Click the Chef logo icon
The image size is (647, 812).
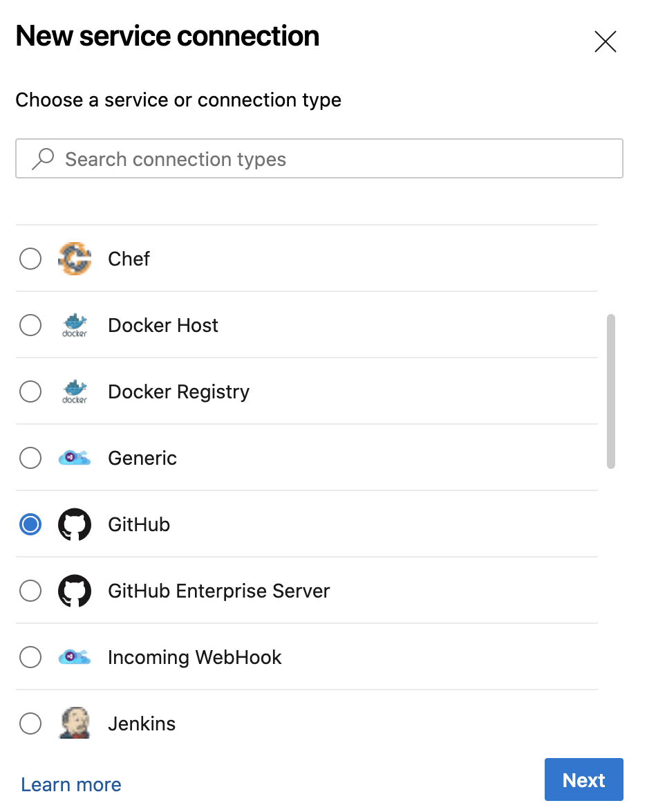[75, 259]
